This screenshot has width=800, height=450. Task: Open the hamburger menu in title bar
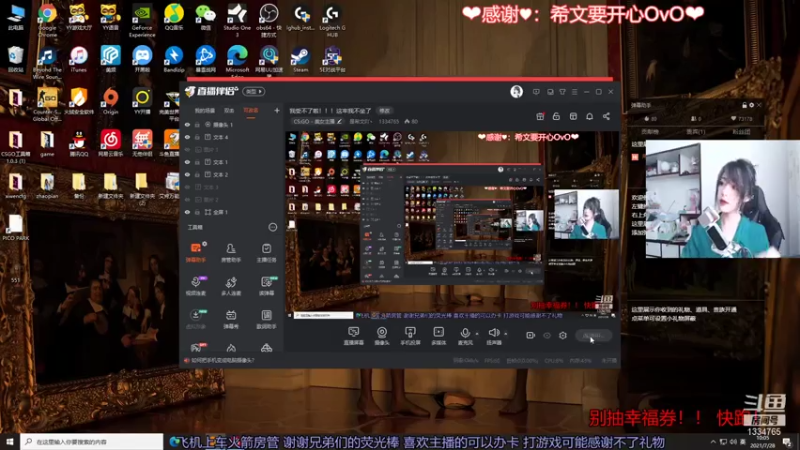pyautogui.click(x=574, y=92)
